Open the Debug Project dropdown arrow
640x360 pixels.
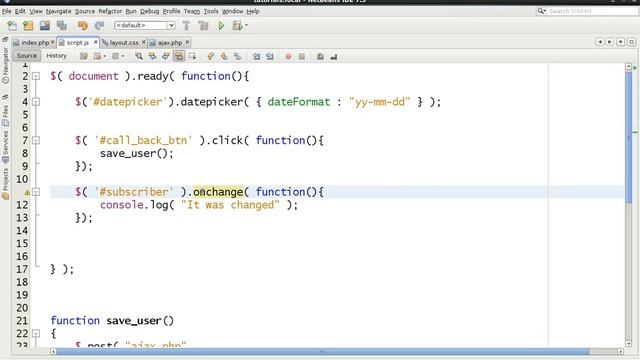click(246, 26)
